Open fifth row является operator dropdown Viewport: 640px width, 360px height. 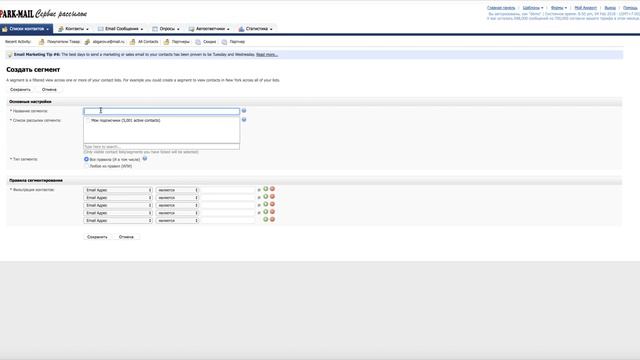pyautogui.click(x=177, y=220)
